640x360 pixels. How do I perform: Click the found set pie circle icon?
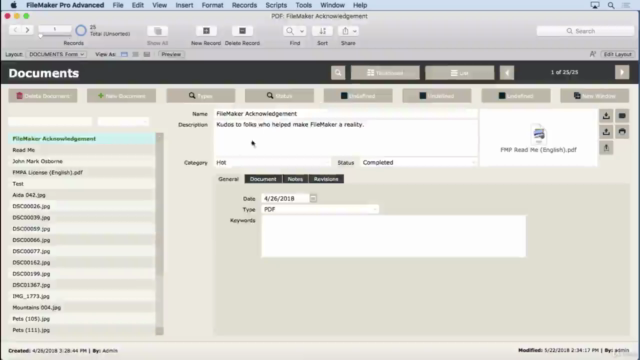[81, 31]
